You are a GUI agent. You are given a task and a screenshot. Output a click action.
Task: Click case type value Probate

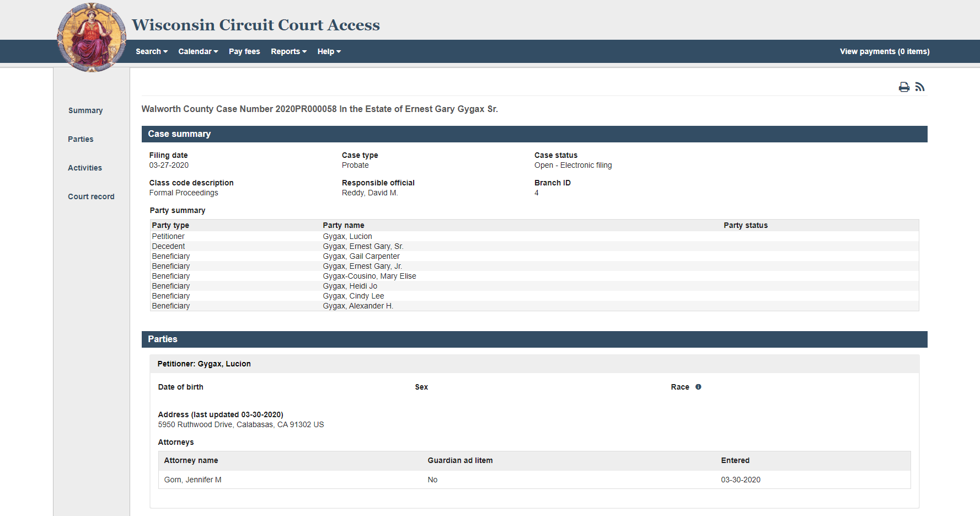[x=355, y=165]
